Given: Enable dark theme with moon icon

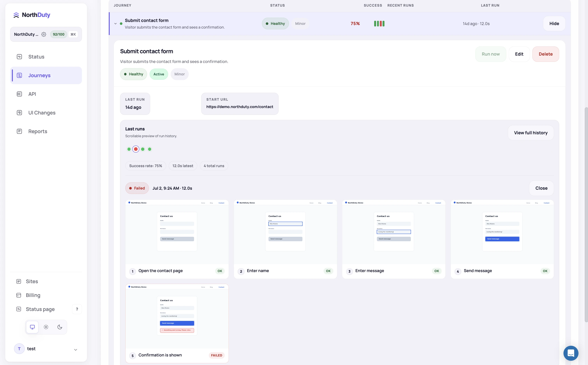Looking at the screenshot, I should (60, 327).
